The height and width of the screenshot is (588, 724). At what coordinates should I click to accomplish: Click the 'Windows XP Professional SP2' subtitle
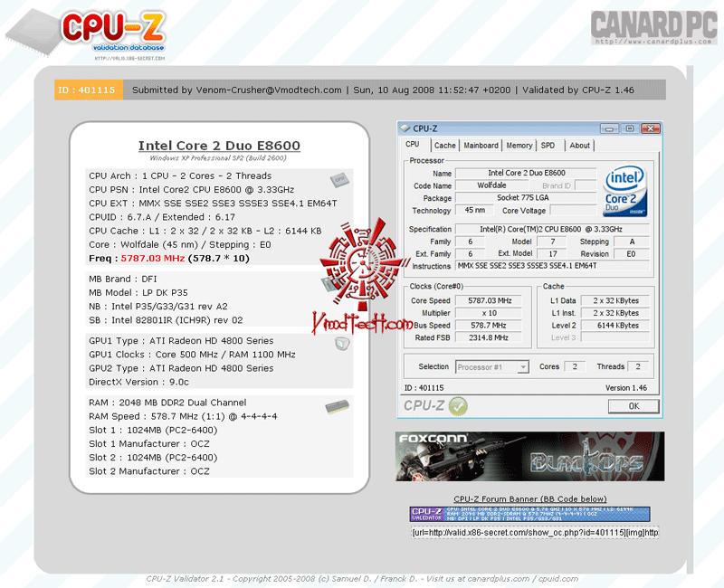pyautogui.click(x=218, y=158)
